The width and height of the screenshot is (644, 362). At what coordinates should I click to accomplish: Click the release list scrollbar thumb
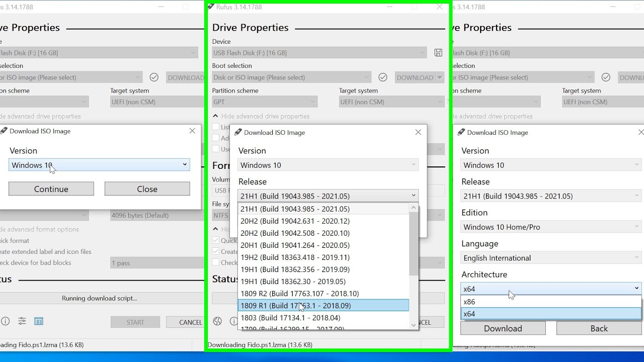(x=414, y=244)
